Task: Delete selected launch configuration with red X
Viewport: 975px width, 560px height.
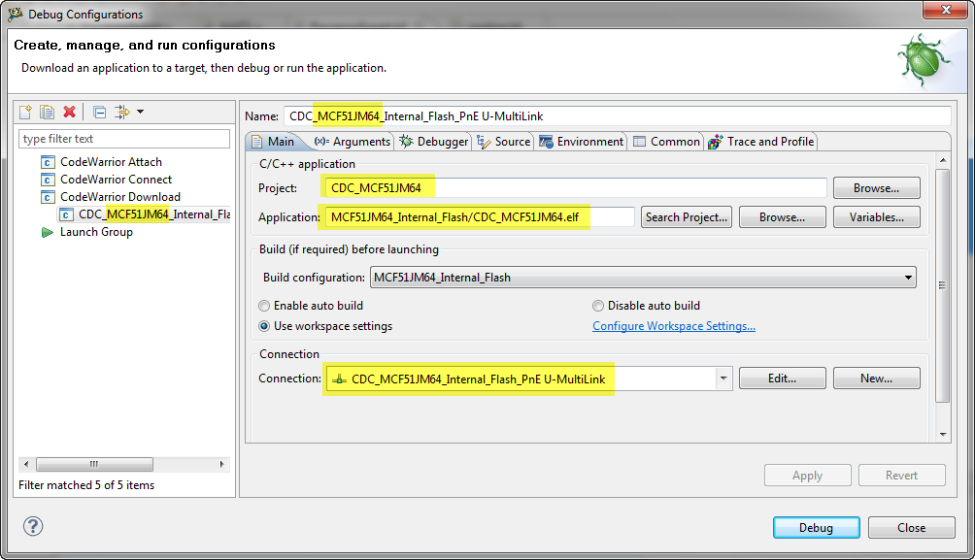Action: pyautogui.click(x=69, y=112)
